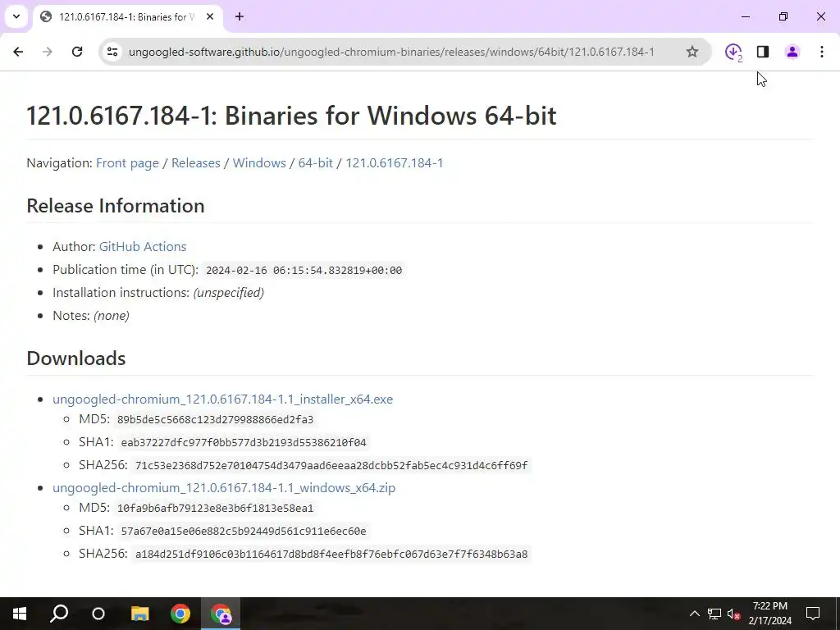This screenshot has height=630, width=840.
Task: Go back to the previous page
Action: [x=18, y=52]
